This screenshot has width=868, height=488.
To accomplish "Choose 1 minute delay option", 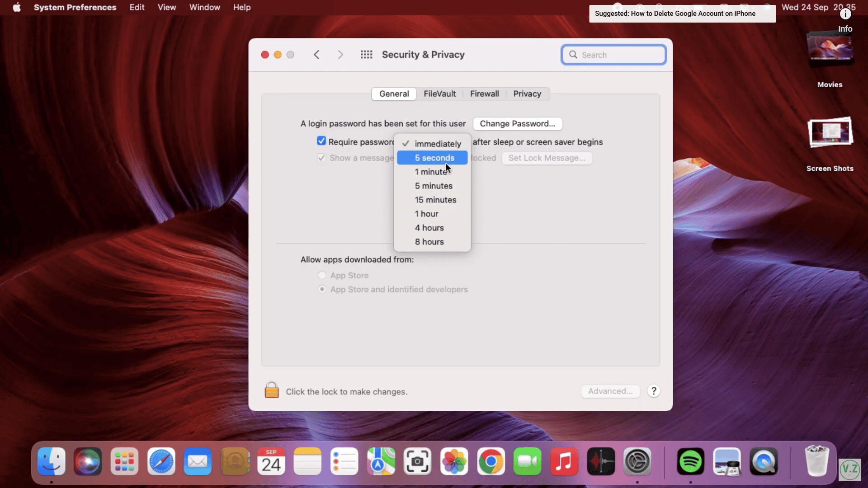I will 432,172.
